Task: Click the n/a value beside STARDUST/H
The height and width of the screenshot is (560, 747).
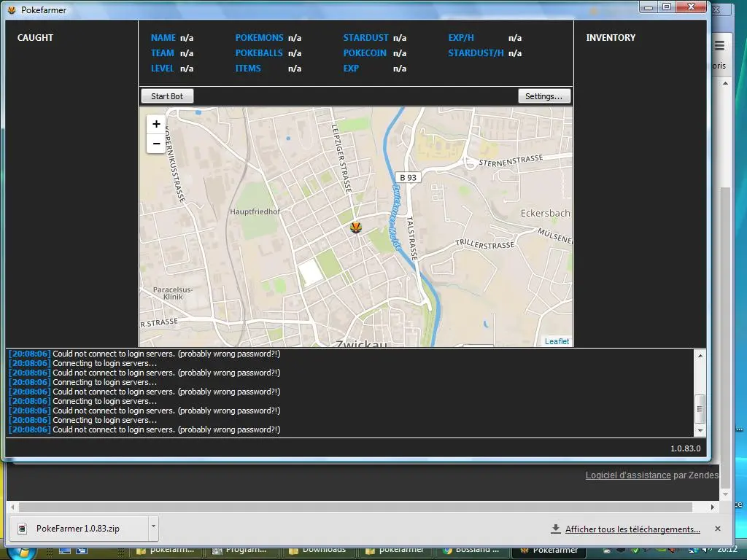Action: coord(515,52)
